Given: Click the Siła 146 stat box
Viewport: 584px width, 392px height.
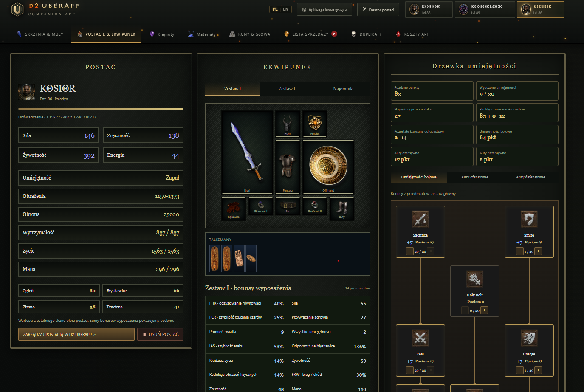Looking at the screenshot, I should (x=59, y=135).
